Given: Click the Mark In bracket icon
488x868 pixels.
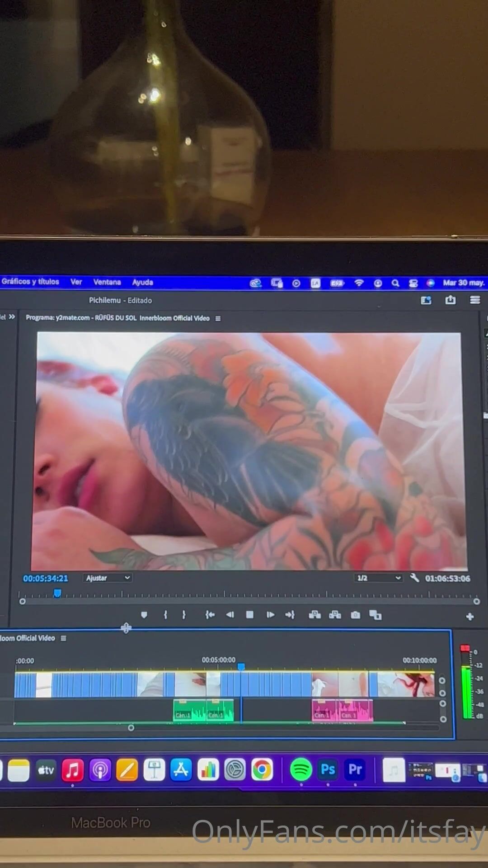Looking at the screenshot, I should pyautogui.click(x=165, y=615).
